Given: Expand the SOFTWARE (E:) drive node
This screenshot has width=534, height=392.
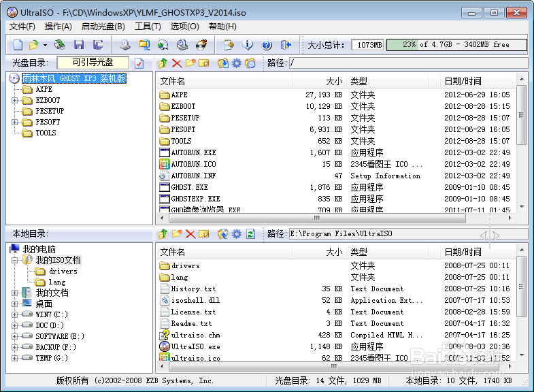Looking at the screenshot, I should (x=15, y=336).
